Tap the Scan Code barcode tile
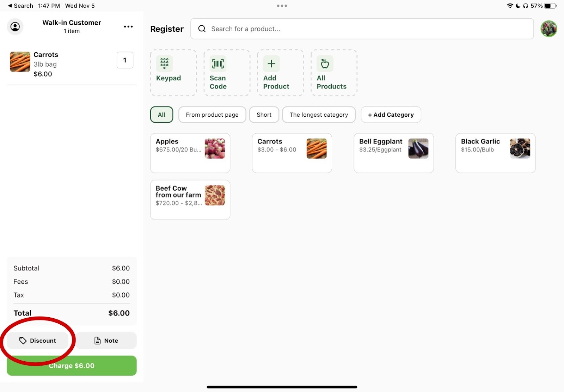564x392 pixels. tap(227, 73)
